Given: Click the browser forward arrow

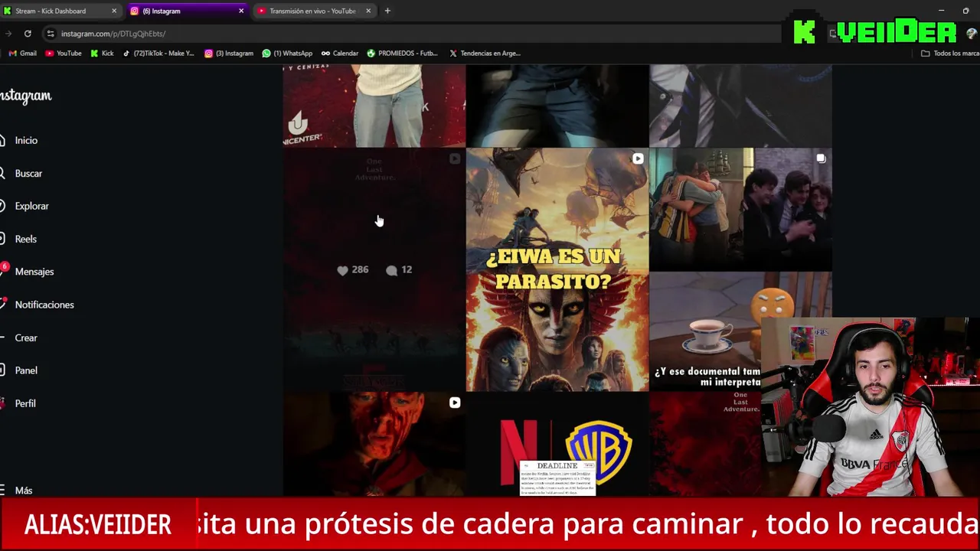Looking at the screenshot, I should tap(8, 34).
